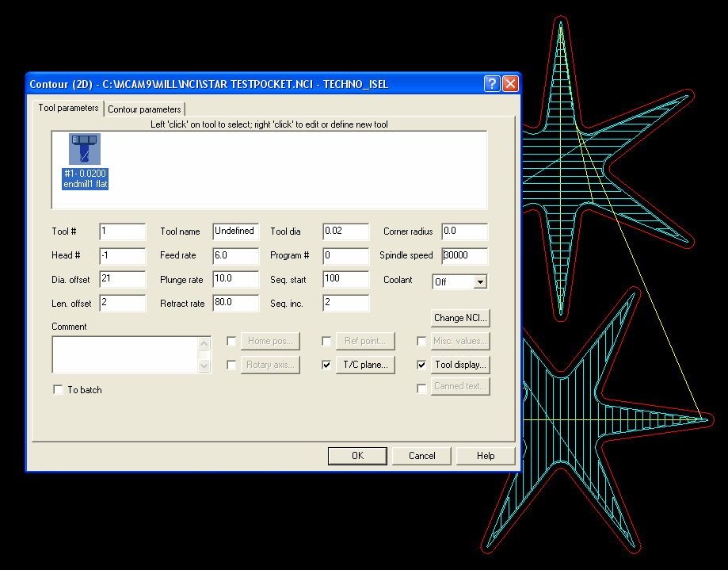728x570 pixels.
Task: Uncheck the T/C plane checkbox
Action: click(x=326, y=365)
